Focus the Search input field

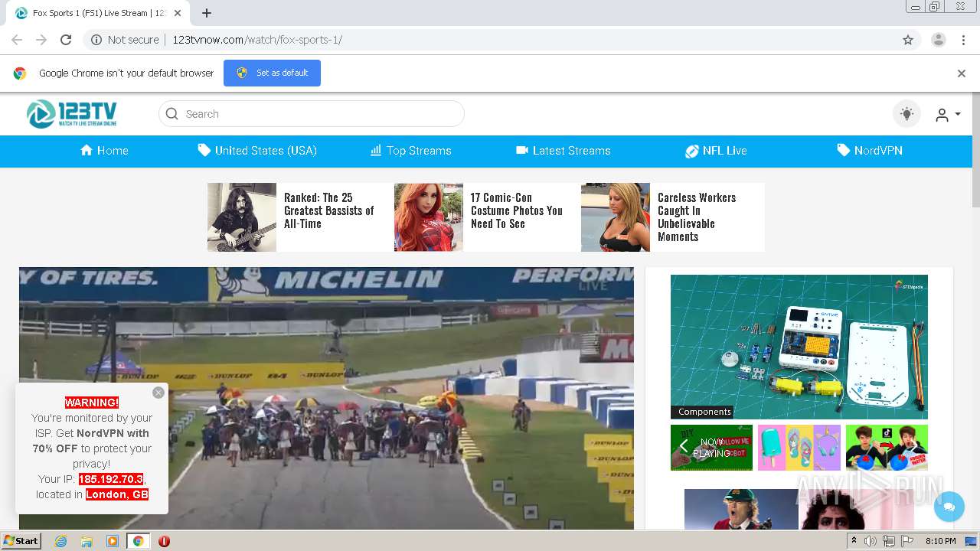tap(312, 114)
